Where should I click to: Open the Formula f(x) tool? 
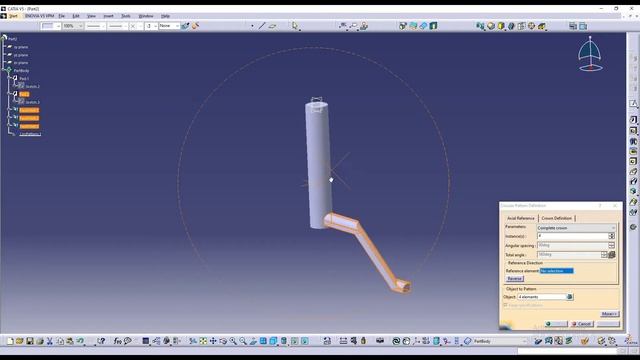click(118, 341)
